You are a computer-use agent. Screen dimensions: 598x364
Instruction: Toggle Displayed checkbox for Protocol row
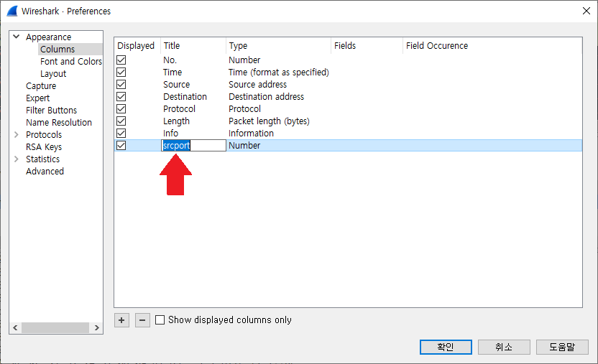pyautogui.click(x=121, y=108)
